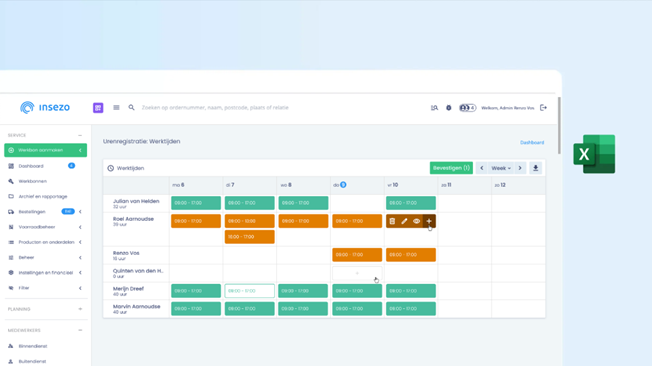The height and width of the screenshot is (366, 652).
Task: Follow the Dashboard breadcrumb link
Action: click(x=532, y=142)
